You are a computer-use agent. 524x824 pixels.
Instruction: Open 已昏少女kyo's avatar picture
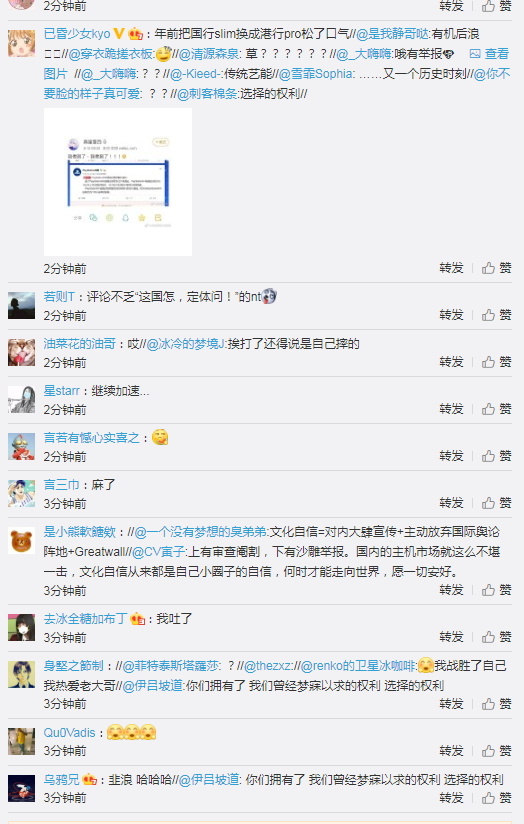(x=22, y=43)
